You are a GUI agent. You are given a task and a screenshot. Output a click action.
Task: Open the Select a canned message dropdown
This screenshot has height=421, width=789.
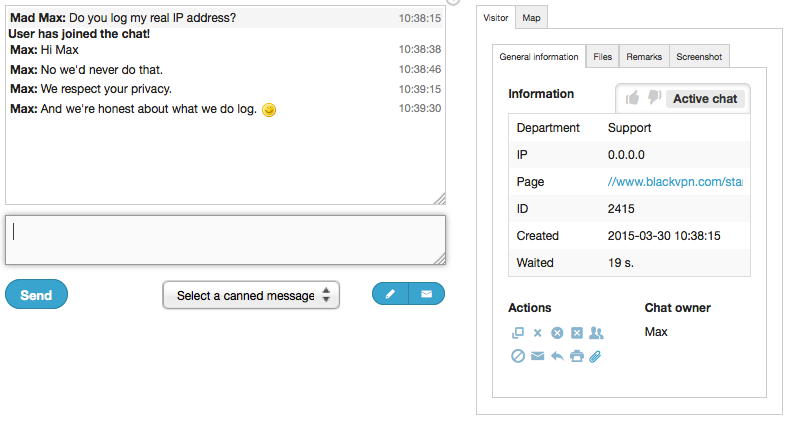251,295
